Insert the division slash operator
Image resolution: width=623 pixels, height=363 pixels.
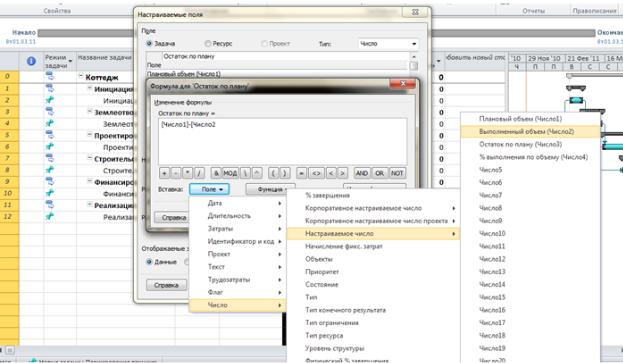coord(199,173)
